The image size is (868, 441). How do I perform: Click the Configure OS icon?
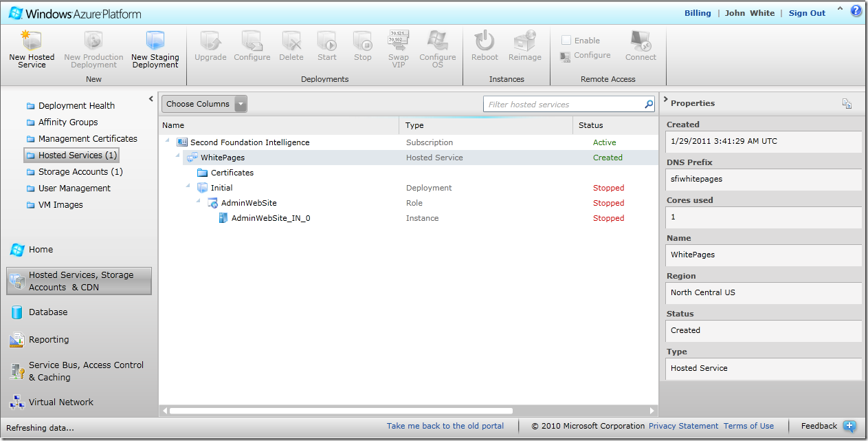437,41
